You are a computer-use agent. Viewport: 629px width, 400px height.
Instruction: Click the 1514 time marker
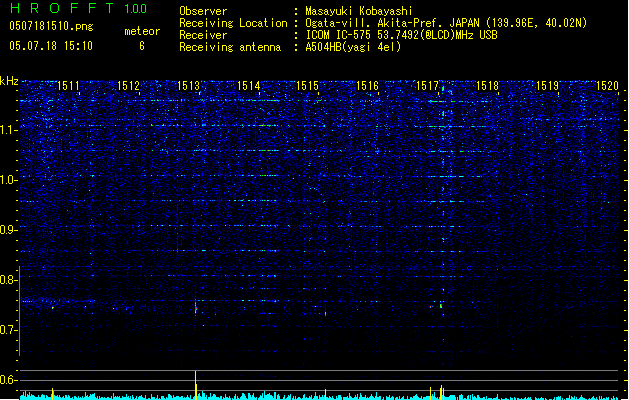(x=249, y=86)
